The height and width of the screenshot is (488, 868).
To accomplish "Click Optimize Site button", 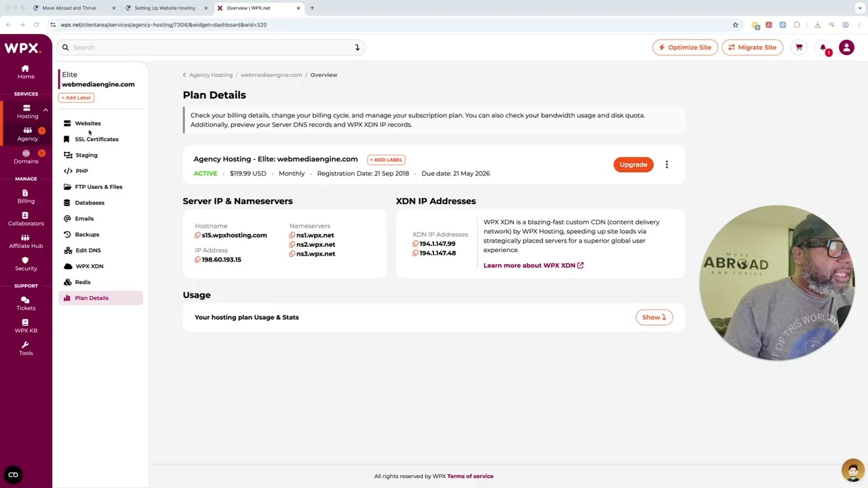I will click(x=685, y=47).
